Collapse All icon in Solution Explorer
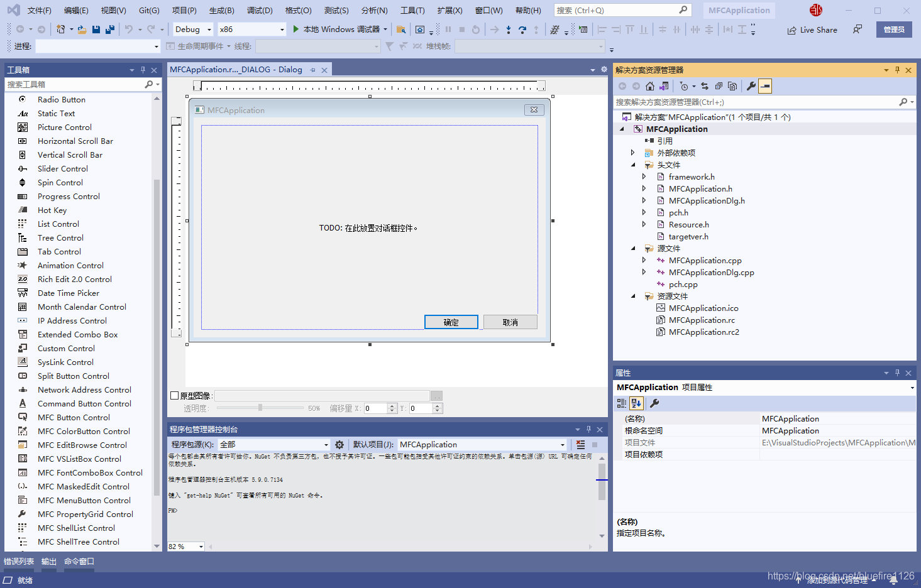 coord(719,86)
